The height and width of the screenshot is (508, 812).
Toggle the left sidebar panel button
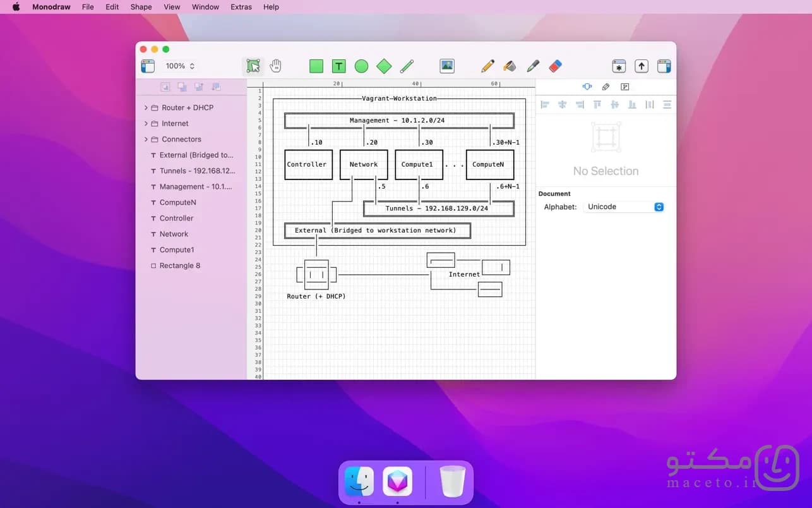pos(148,66)
